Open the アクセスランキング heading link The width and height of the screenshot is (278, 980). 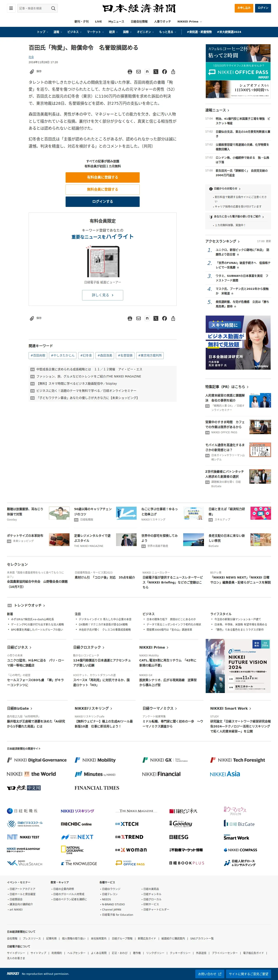pyautogui.click(x=222, y=241)
